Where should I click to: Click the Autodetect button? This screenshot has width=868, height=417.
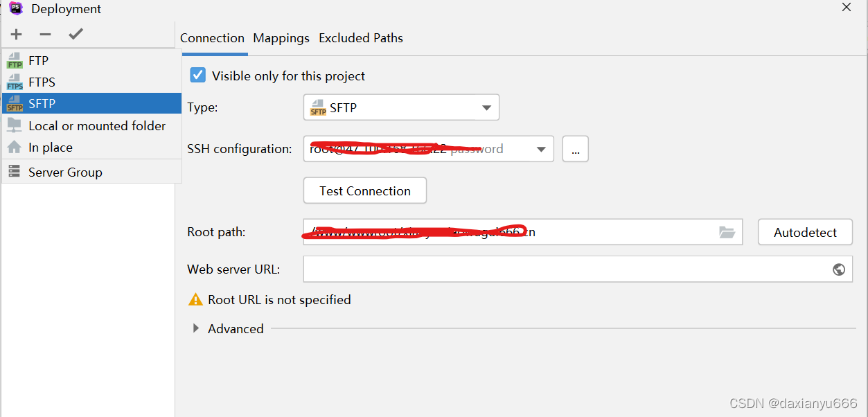pyautogui.click(x=805, y=232)
